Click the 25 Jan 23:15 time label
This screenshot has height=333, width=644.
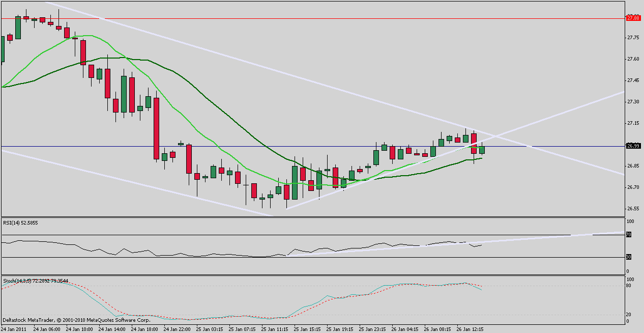(x=373, y=329)
